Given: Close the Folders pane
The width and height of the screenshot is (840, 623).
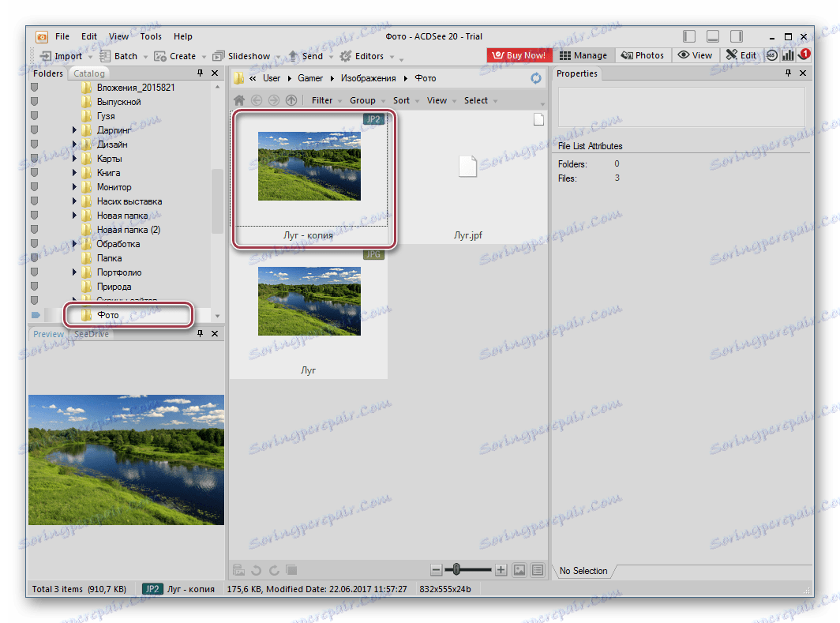Looking at the screenshot, I should click(215, 73).
